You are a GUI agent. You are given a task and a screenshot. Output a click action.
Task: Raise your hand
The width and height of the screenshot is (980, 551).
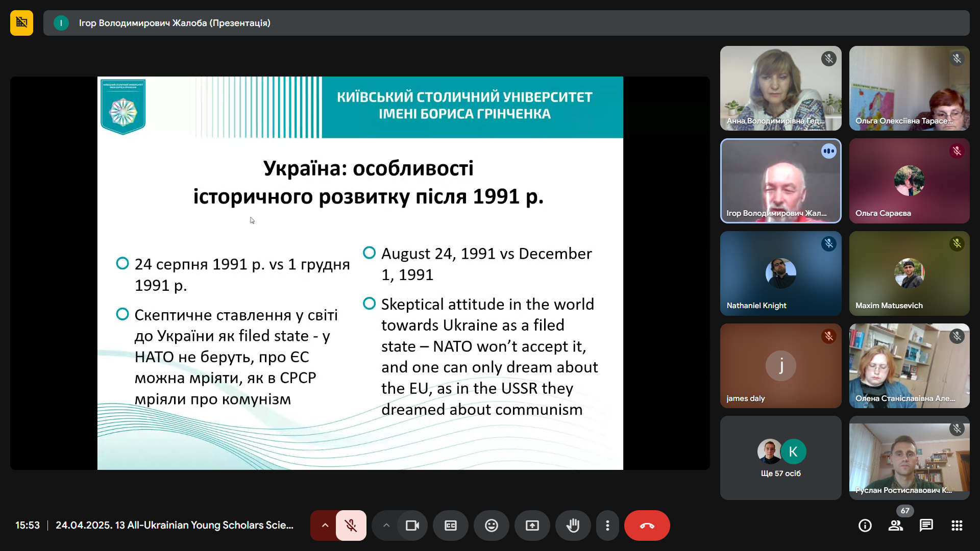coord(573,525)
